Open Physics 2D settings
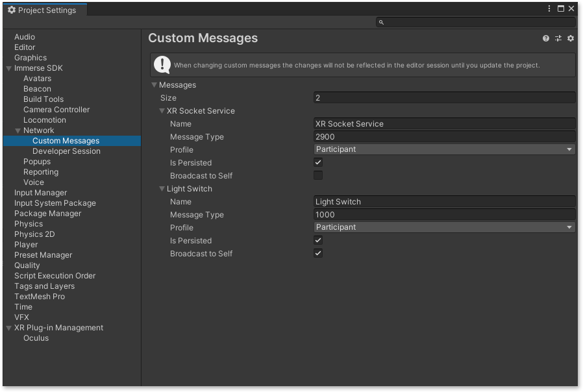The width and height of the screenshot is (583, 392). tap(34, 234)
